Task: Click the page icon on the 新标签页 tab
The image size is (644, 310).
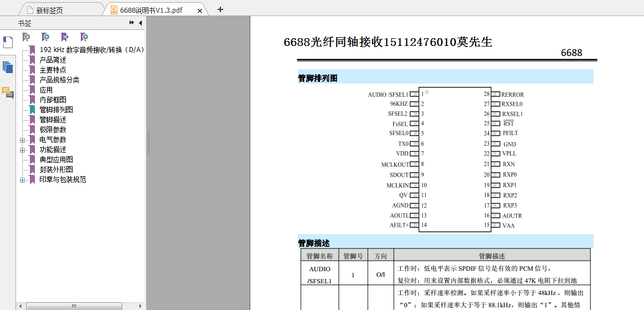Action: (29, 10)
